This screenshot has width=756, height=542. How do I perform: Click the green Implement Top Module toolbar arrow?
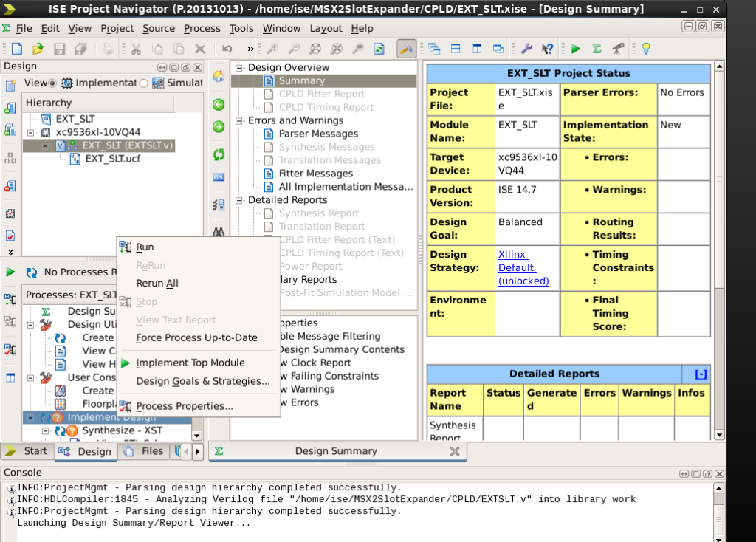tap(575, 49)
